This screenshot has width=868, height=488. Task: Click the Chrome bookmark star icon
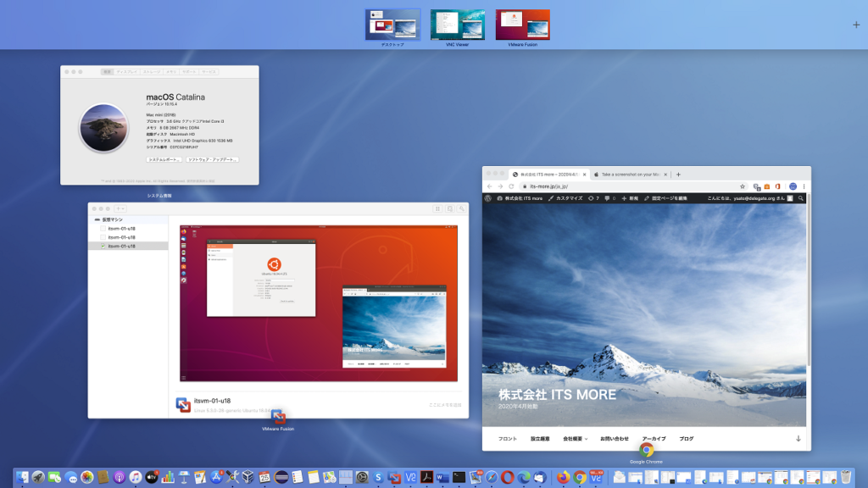tap(743, 186)
